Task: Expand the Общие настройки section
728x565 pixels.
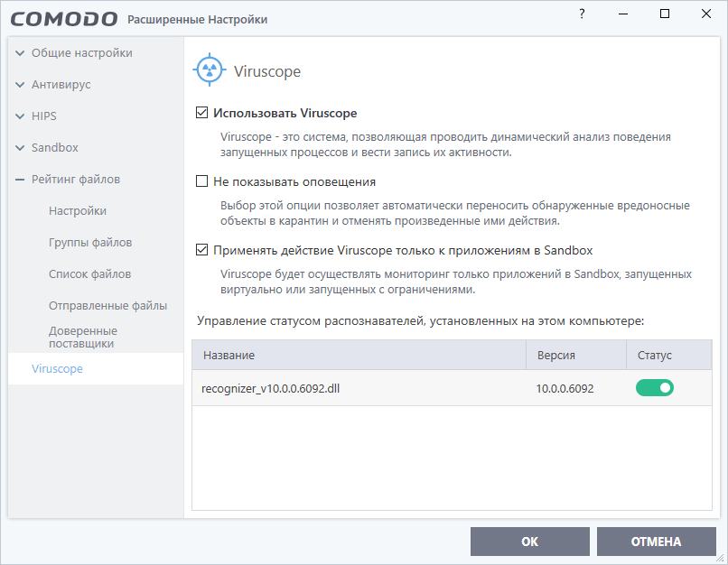Action: [x=20, y=53]
